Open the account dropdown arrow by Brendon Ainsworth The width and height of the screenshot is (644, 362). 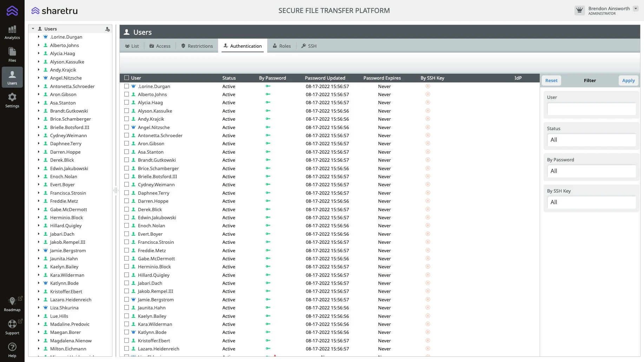[636, 9]
